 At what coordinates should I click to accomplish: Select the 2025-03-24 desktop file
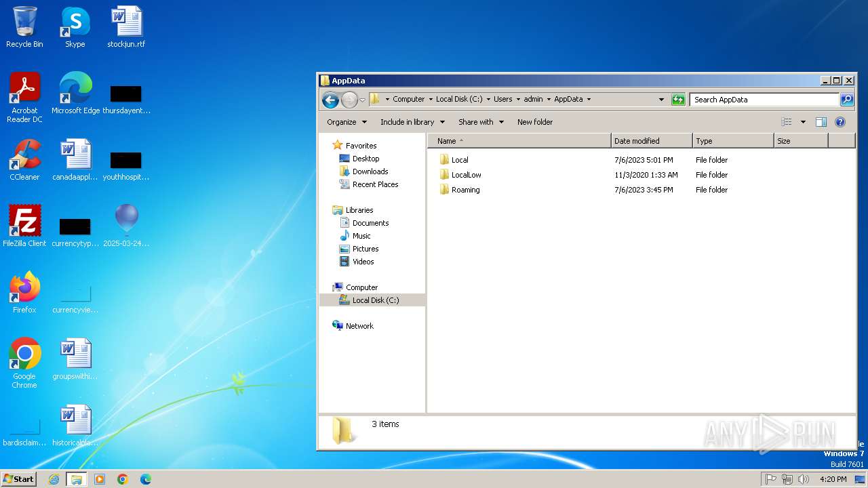[x=126, y=226]
